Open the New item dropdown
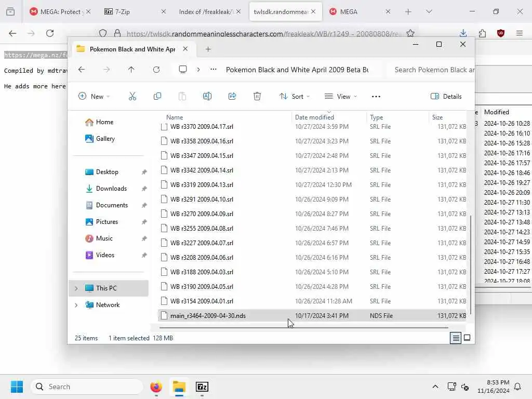Screen dimensions: 532x399 tap(94, 96)
